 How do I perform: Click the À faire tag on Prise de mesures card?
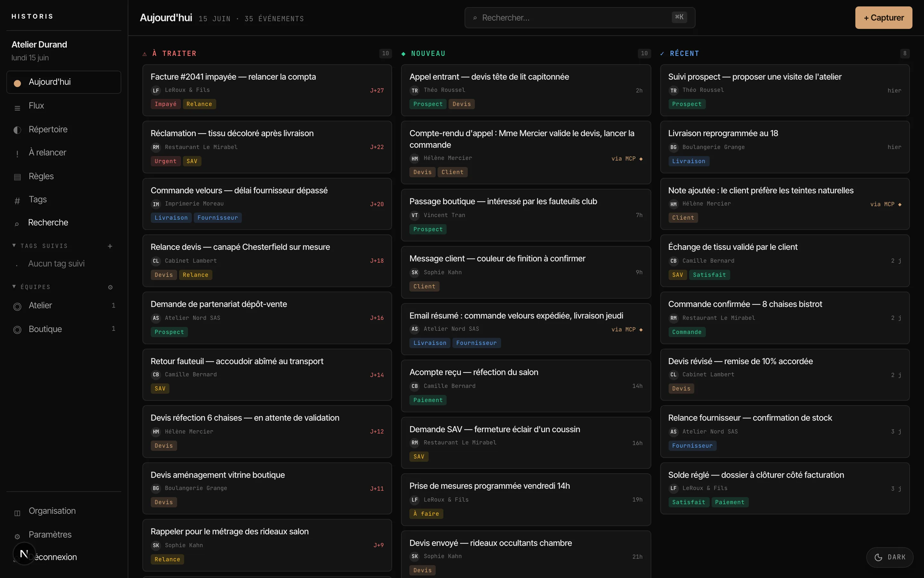point(426,514)
